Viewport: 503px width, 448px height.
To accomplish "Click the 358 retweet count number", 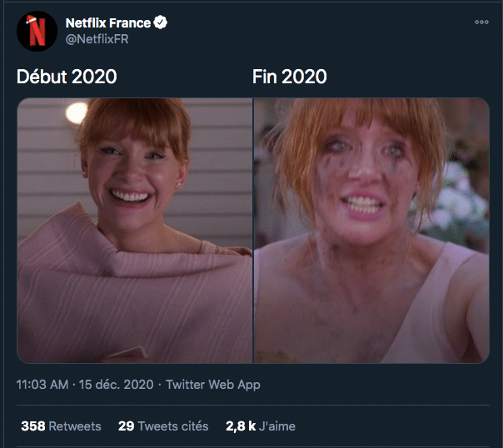I will (x=33, y=426).
